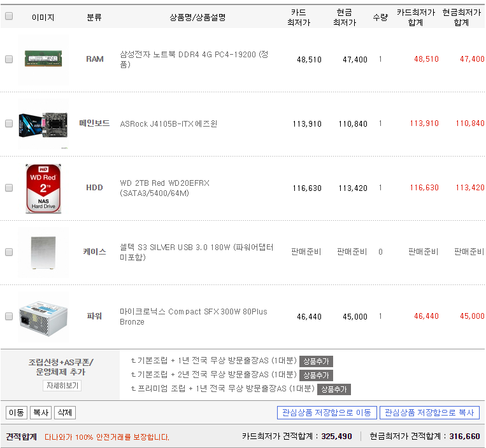Click power supply card price 46,440 in black

(309, 316)
